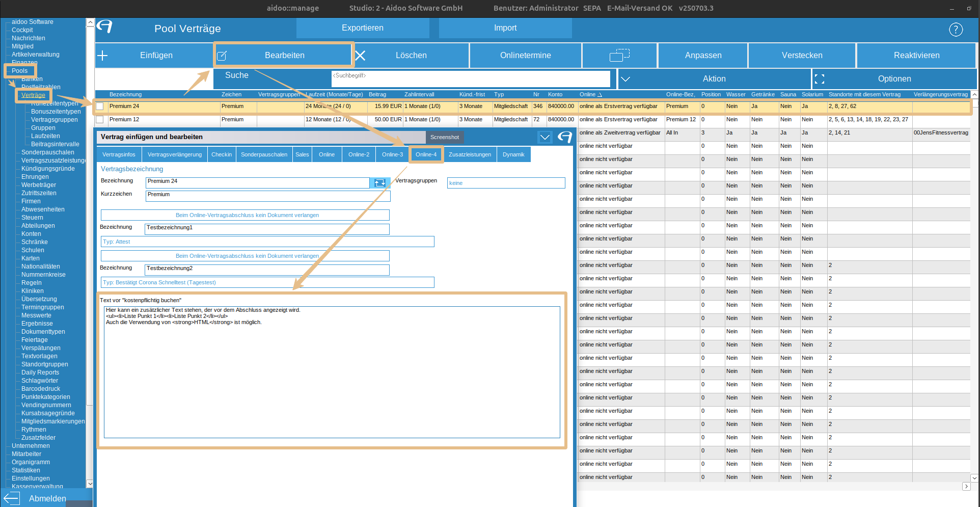This screenshot has height=507, width=980.
Task: Click into the Suchbegriff search field
Action: (471, 78)
